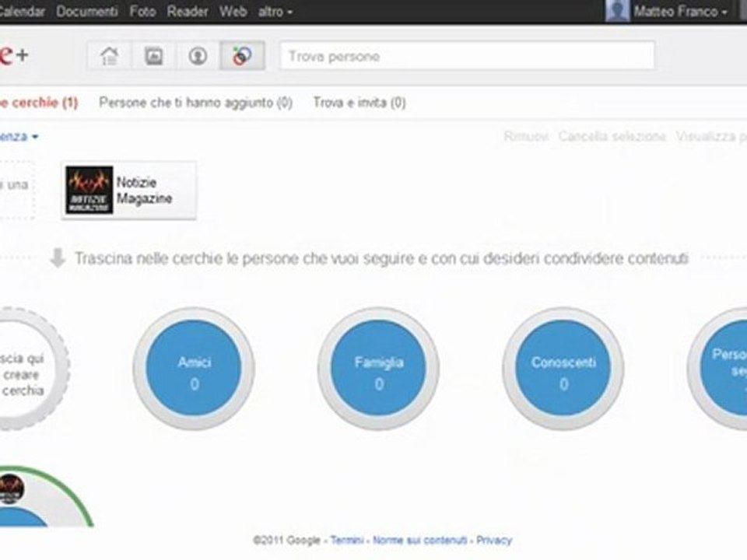Open the Norme sui contenuti link

419,540
